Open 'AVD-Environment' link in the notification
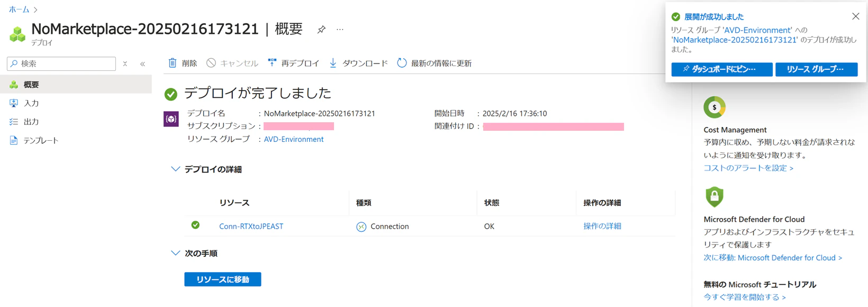Image resolution: width=868 pixels, height=307 pixels. [757, 30]
